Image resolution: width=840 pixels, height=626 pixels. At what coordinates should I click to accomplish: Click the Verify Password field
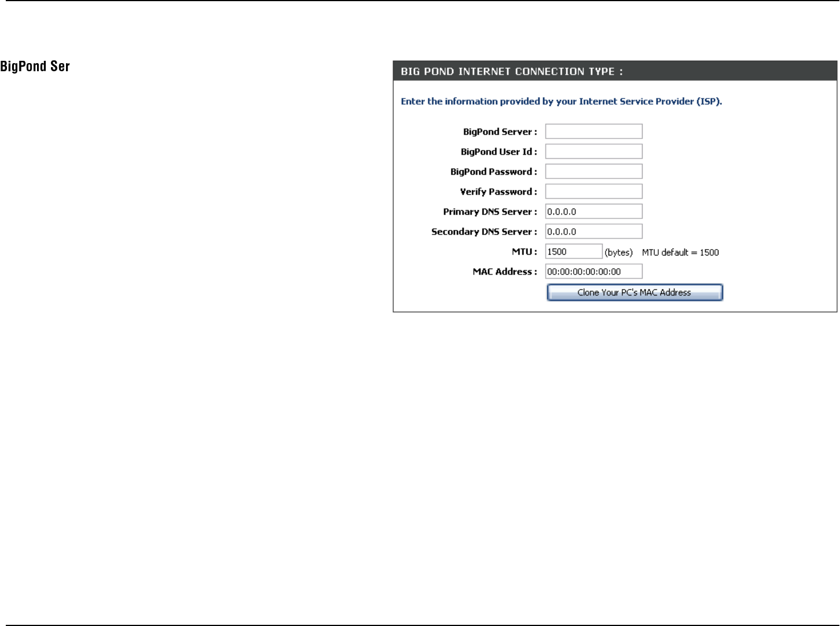pos(594,192)
